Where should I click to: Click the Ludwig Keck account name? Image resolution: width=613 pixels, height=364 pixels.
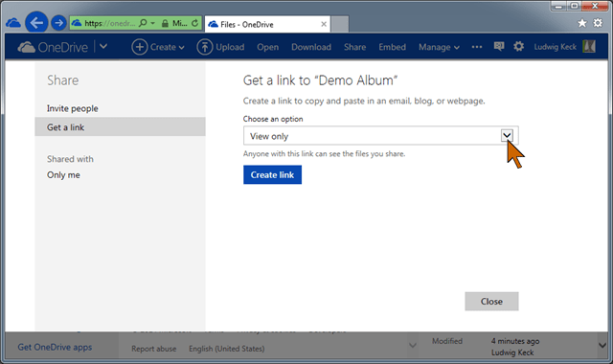pos(556,47)
